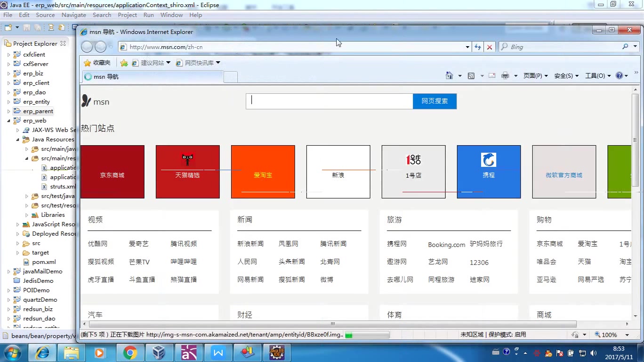644x362 pixels.
Task: Click the msn web search input field
Action: (x=330, y=101)
